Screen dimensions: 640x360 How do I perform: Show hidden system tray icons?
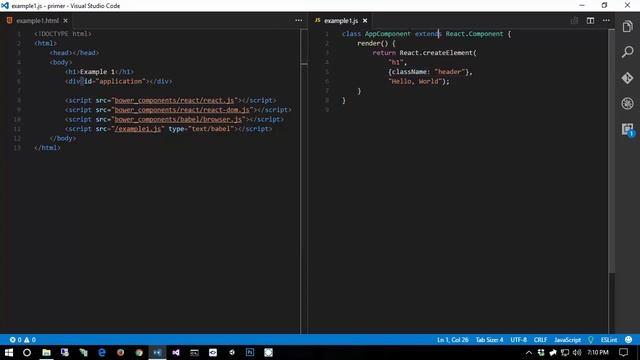tap(529, 352)
